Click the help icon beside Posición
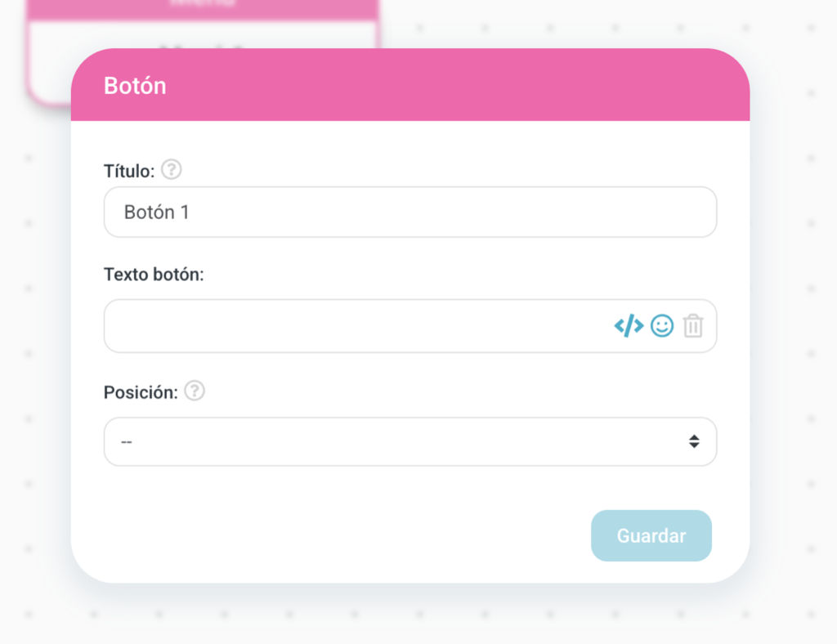 [194, 391]
